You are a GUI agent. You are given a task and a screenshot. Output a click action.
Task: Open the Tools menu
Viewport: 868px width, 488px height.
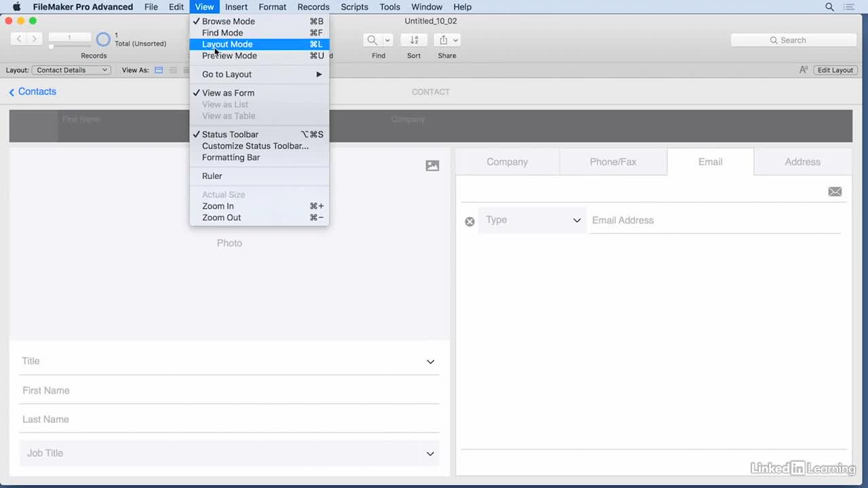click(x=390, y=7)
